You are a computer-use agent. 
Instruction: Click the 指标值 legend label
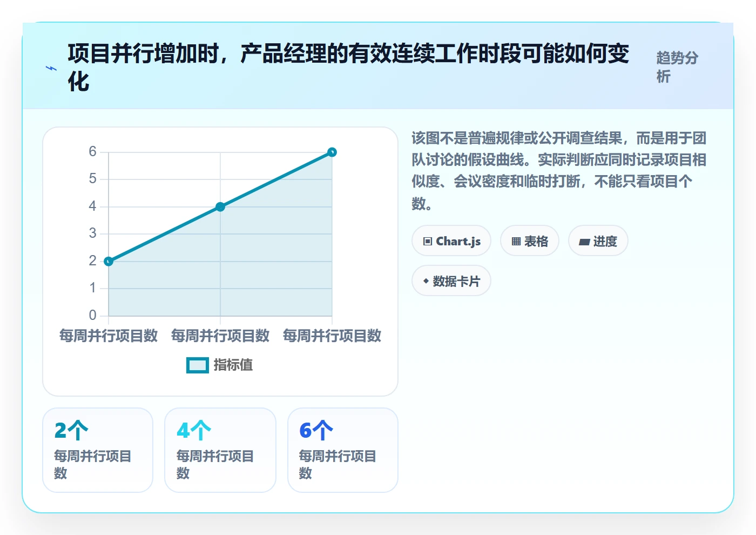(233, 365)
